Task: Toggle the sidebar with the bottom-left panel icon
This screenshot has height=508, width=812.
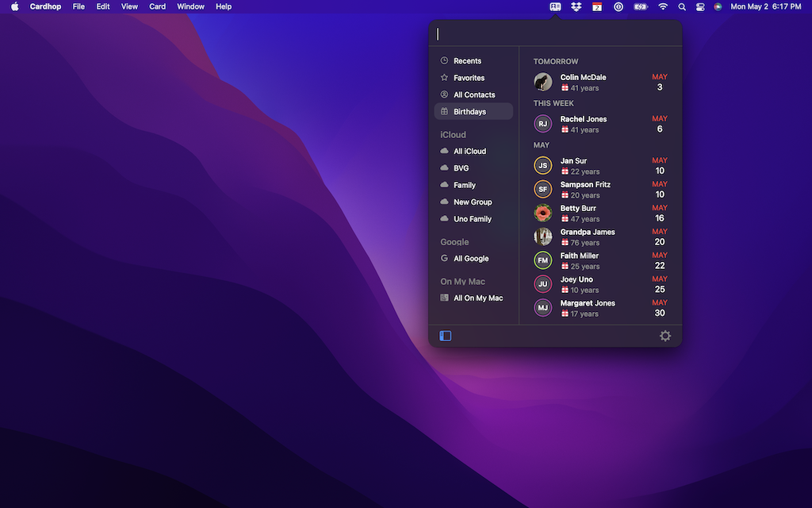Action: [x=446, y=336]
